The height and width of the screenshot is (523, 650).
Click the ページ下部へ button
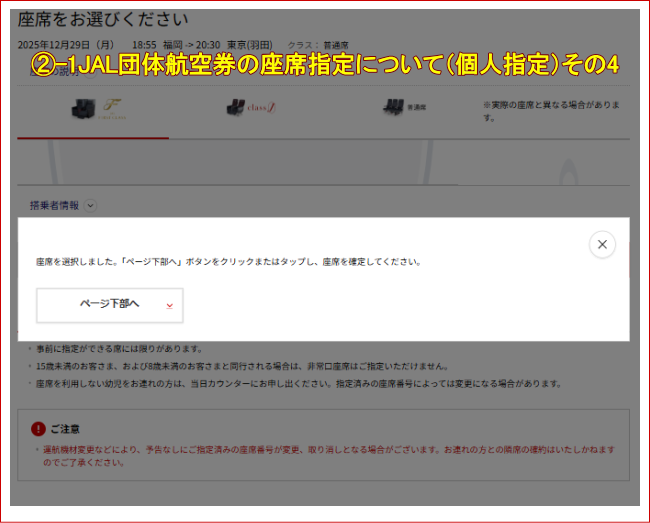pos(110,305)
